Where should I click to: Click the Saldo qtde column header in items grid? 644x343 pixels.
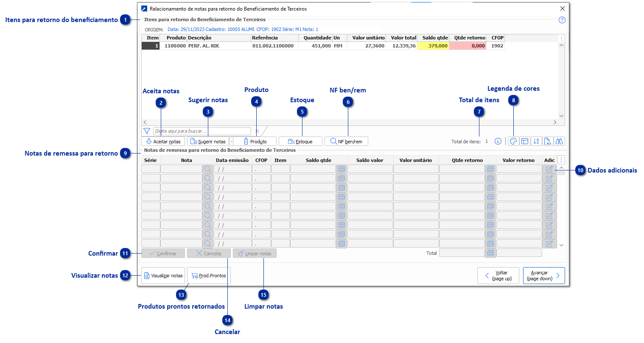(x=434, y=38)
